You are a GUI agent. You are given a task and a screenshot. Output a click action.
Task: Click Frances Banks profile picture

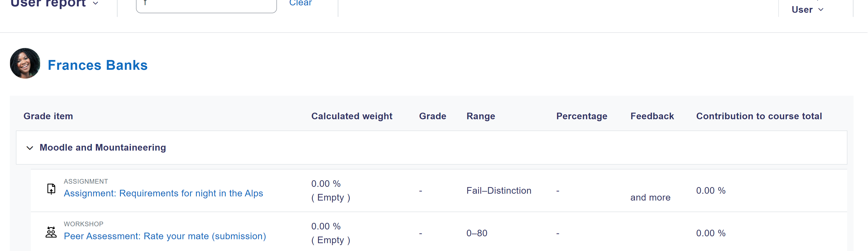(x=25, y=63)
